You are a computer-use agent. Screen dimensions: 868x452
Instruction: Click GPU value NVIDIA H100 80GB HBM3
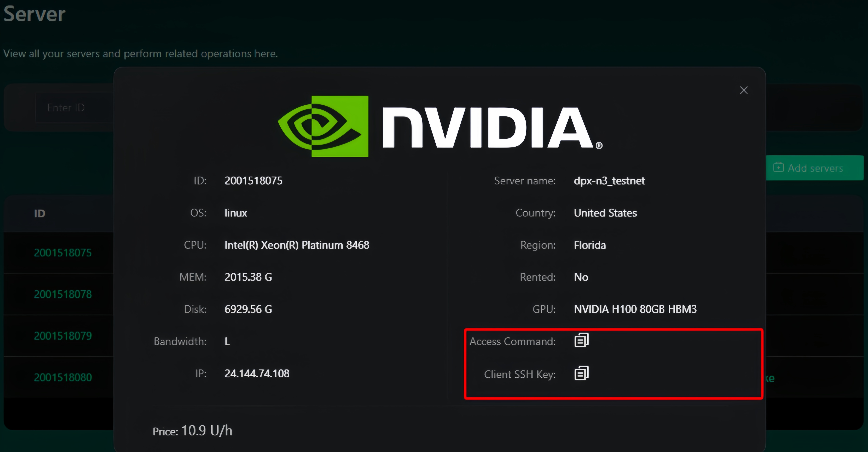pos(635,309)
